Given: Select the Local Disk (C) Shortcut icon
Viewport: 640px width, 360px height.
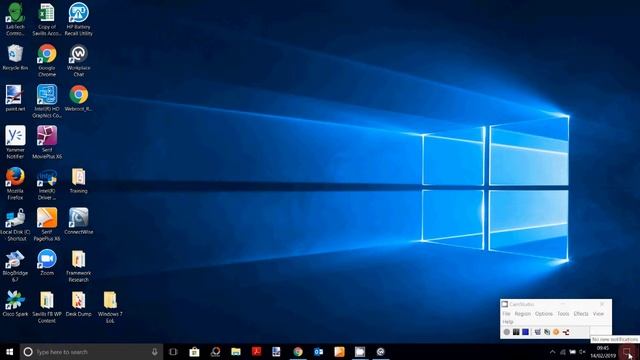Looking at the screenshot, I should pos(15,224).
